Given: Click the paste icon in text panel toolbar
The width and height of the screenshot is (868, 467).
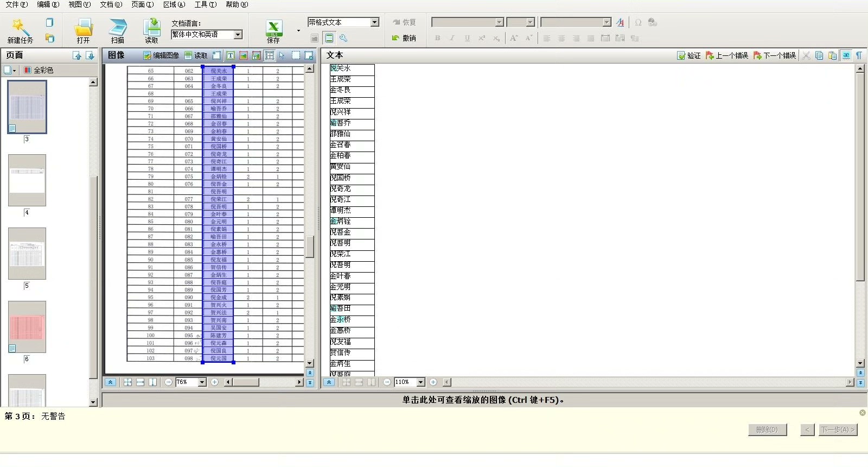Looking at the screenshot, I should (x=833, y=55).
